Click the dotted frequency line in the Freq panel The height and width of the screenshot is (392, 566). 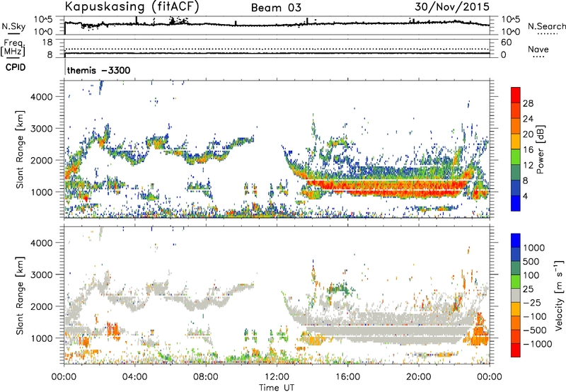(x=277, y=49)
